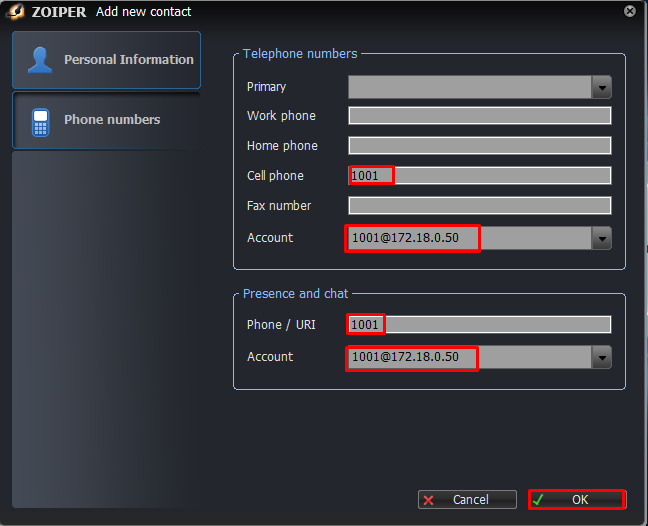Click the Zoiper logo icon in the title bar
The height and width of the screenshot is (526, 648).
[x=16, y=11]
